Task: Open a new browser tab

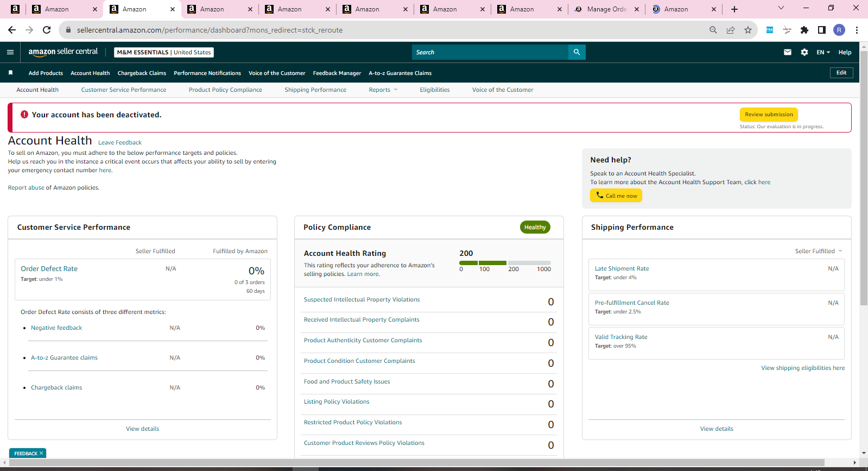Action: click(734, 9)
